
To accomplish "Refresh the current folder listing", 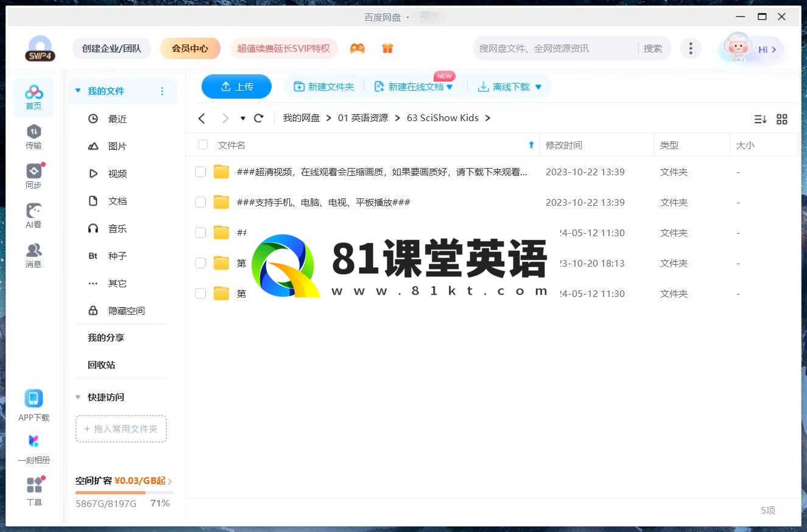I will pyautogui.click(x=258, y=118).
